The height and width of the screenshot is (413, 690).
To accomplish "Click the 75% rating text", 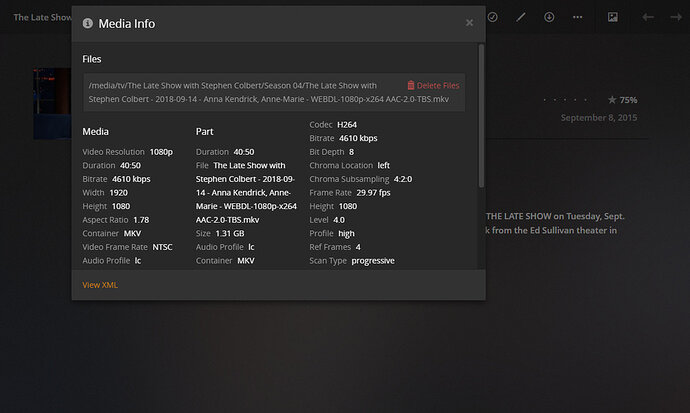I will click(x=628, y=100).
